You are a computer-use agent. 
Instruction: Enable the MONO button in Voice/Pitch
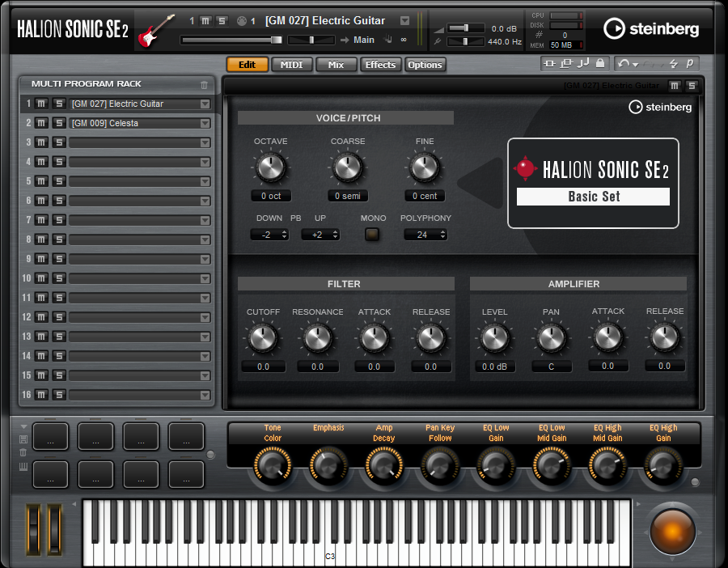[x=372, y=235]
